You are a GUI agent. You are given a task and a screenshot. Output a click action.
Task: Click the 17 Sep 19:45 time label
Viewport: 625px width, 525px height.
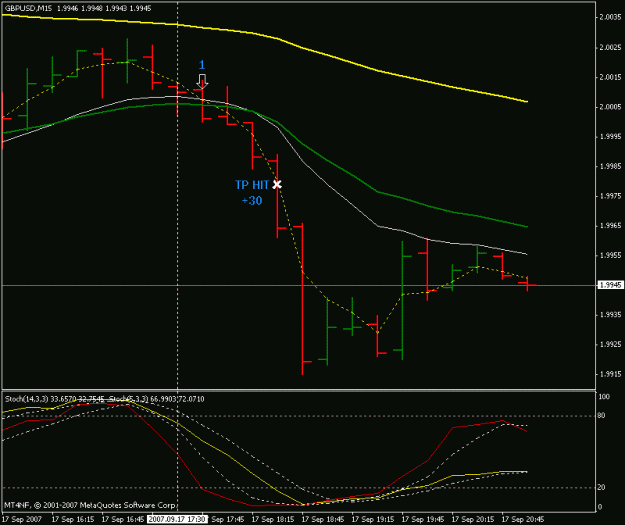tap(423, 519)
